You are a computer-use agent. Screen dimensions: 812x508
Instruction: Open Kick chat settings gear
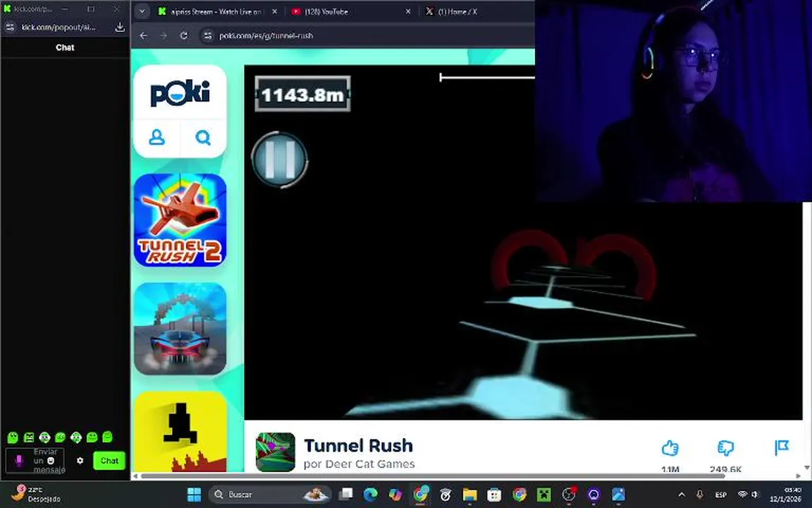pyautogui.click(x=80, y=460)
